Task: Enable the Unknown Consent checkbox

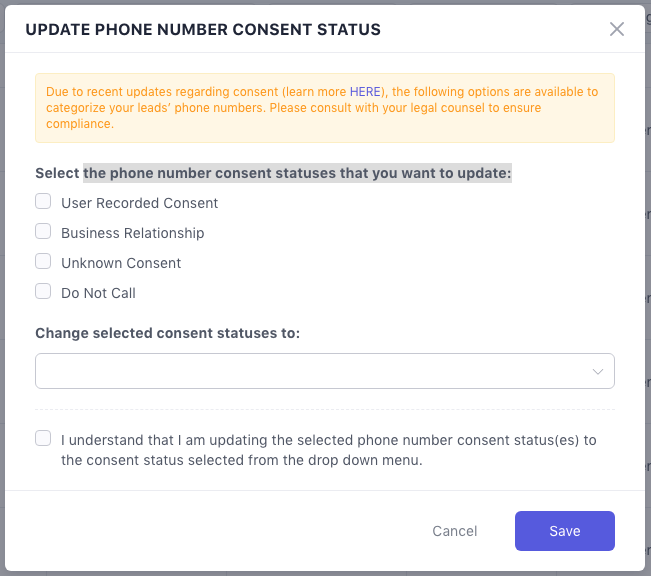Action: tap(43, 262)
